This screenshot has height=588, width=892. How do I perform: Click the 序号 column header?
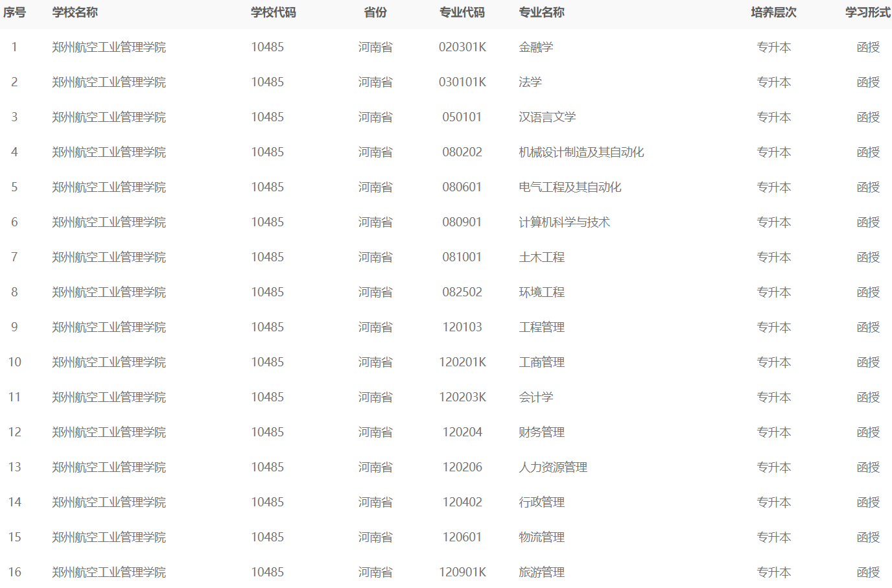pyautogui.click(x=14, y=12)
